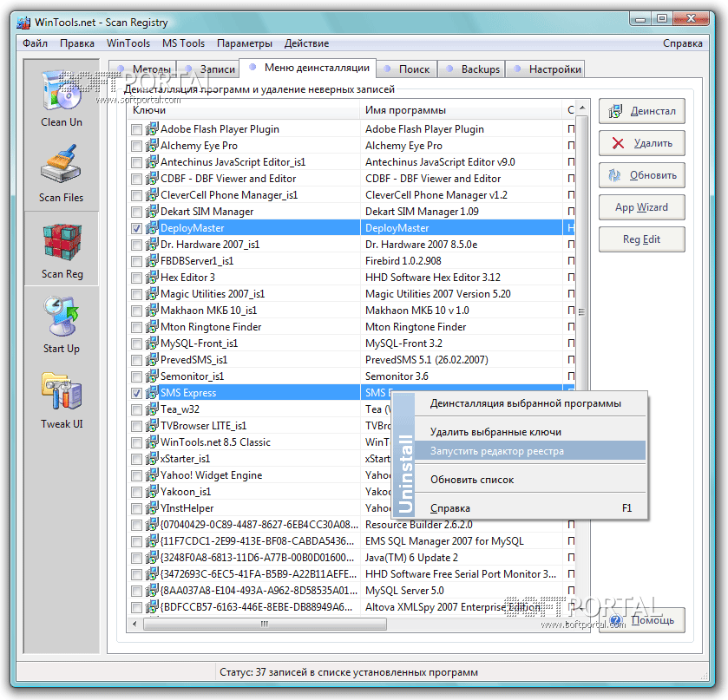Click the Resource Builder 2.6.2.0 entry
Screen dimensions: 728x700
pos(419,525)
